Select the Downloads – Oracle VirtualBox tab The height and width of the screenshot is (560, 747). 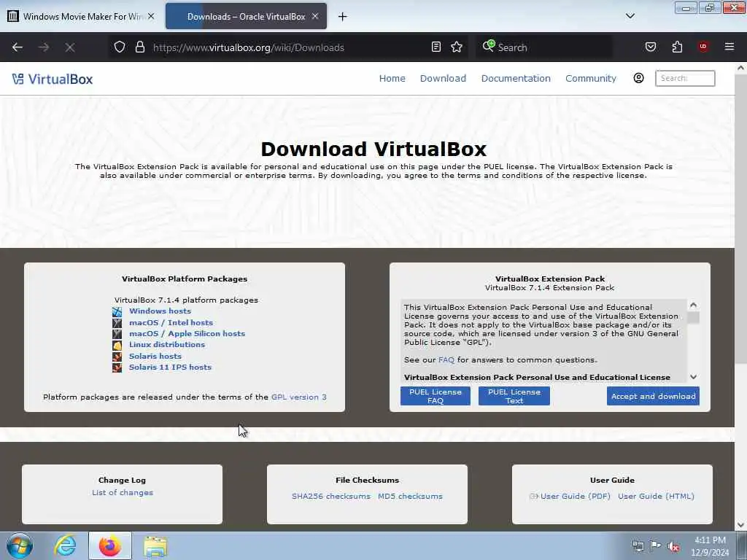point(246,16)
